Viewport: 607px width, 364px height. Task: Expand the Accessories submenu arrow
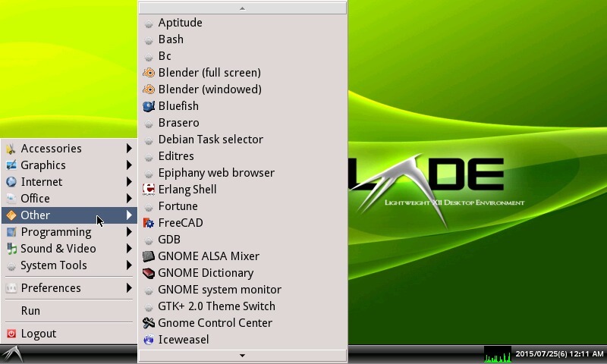pyautogui.click(x=129, y=149)
